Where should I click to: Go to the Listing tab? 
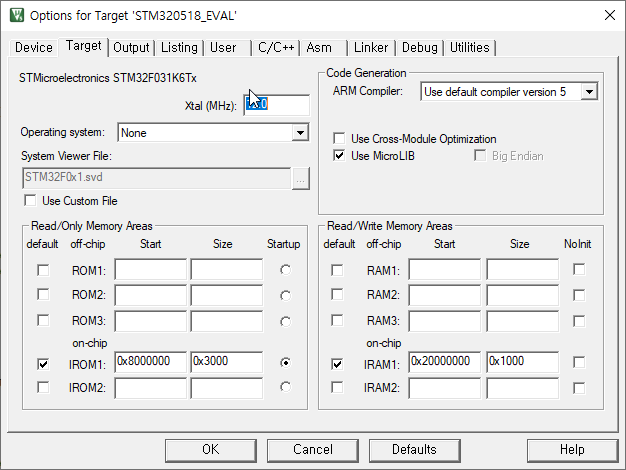point(179,48)
